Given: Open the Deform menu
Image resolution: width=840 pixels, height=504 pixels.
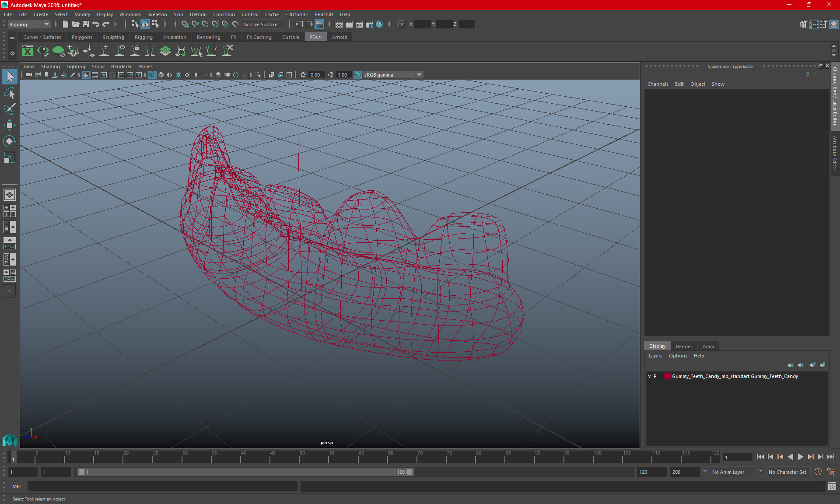Looking at the screenshot, I should click(198, 14).
